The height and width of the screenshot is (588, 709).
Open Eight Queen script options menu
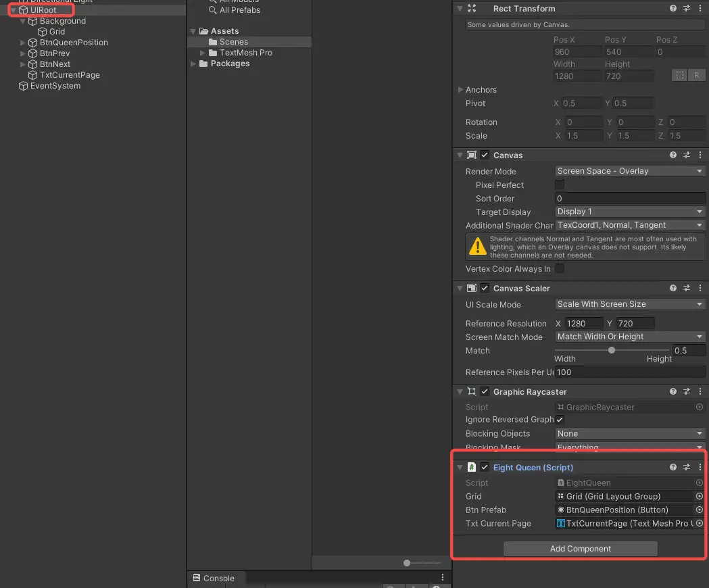(700, 467)
